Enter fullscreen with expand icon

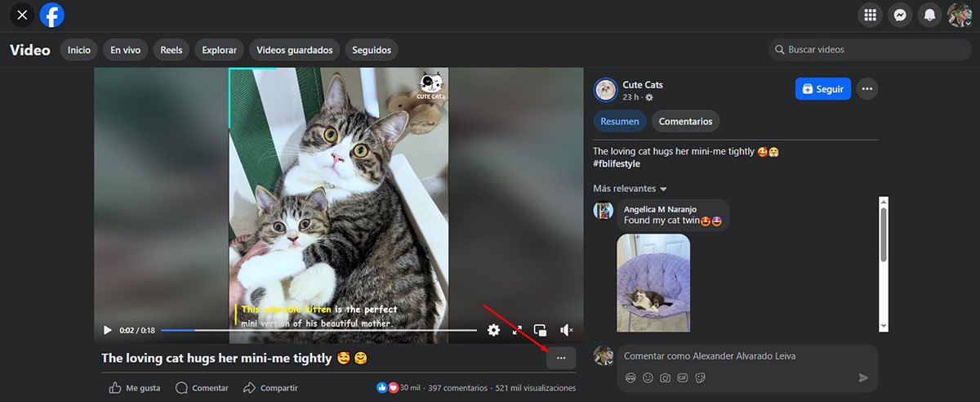(x=517, y=330)
